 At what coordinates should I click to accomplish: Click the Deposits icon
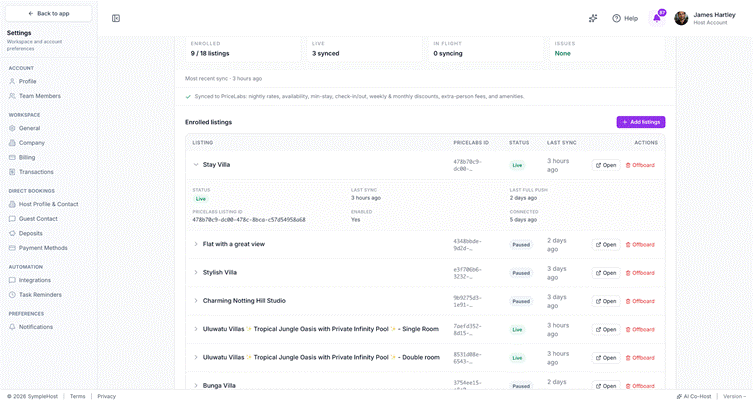tap(12, 233)
